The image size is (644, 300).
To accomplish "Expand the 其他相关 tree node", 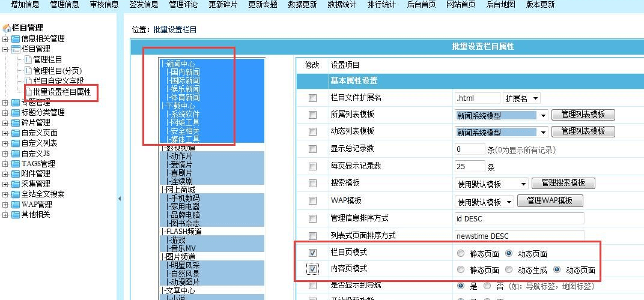I will point(5,215).
